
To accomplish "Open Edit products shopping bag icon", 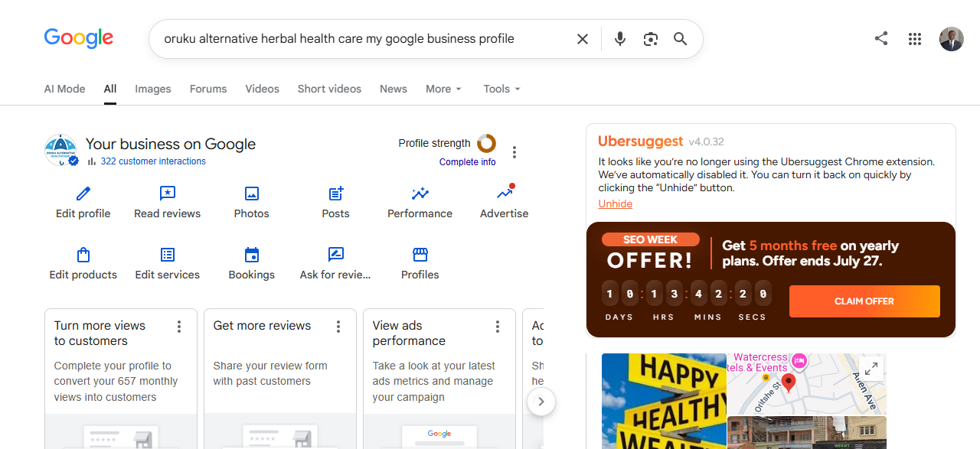I will (x=83, y=255).
